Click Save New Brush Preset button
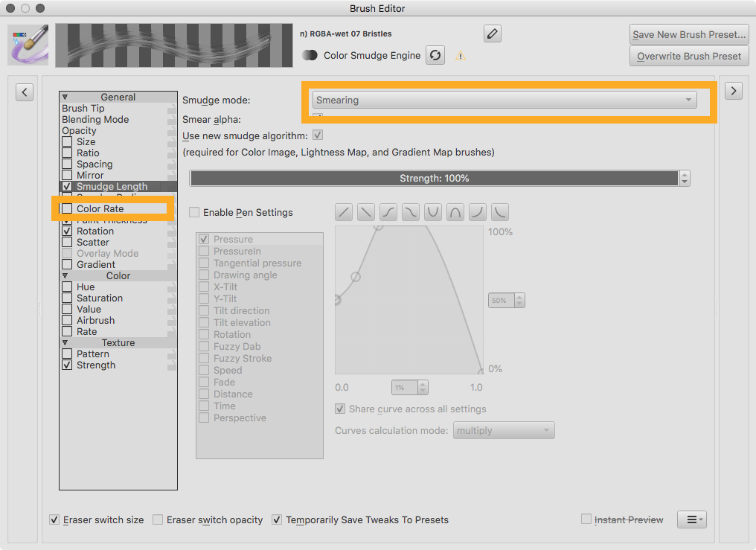756x550 pixels. (x=689, y=34)
